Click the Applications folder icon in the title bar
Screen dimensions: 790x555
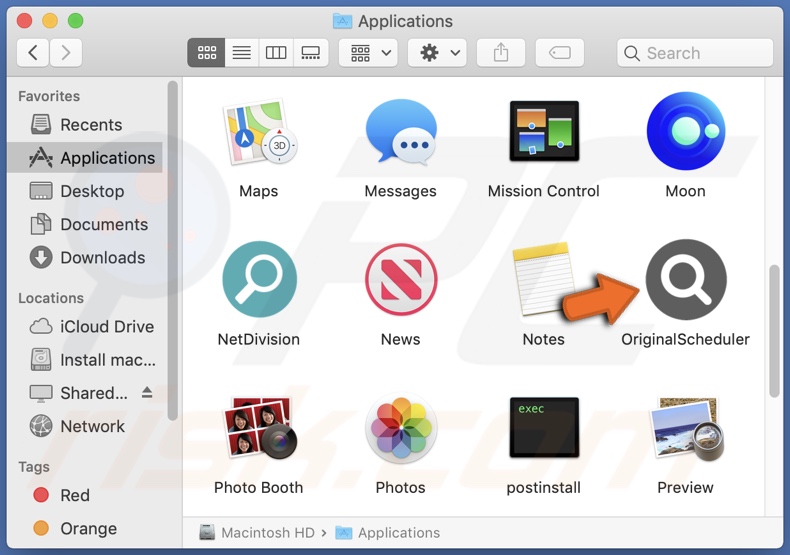343,21
